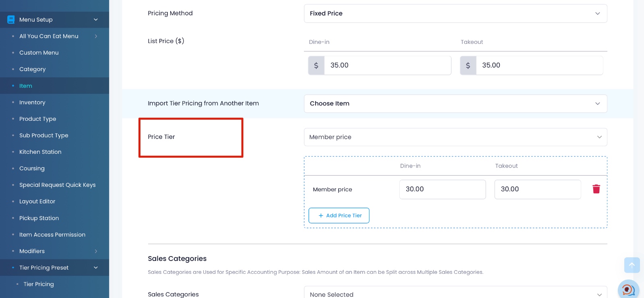
Task: Click the Member price Takeout field
Action: point(537,189)
